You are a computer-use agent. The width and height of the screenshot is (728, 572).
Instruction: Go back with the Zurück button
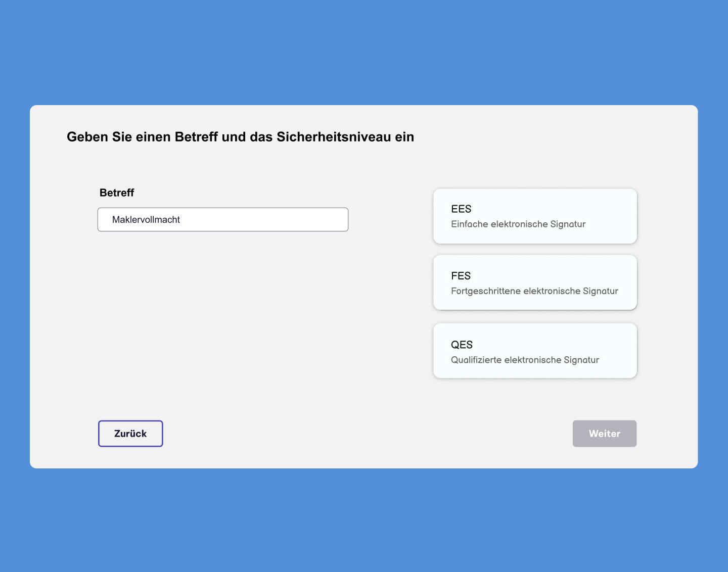[130, 434]
